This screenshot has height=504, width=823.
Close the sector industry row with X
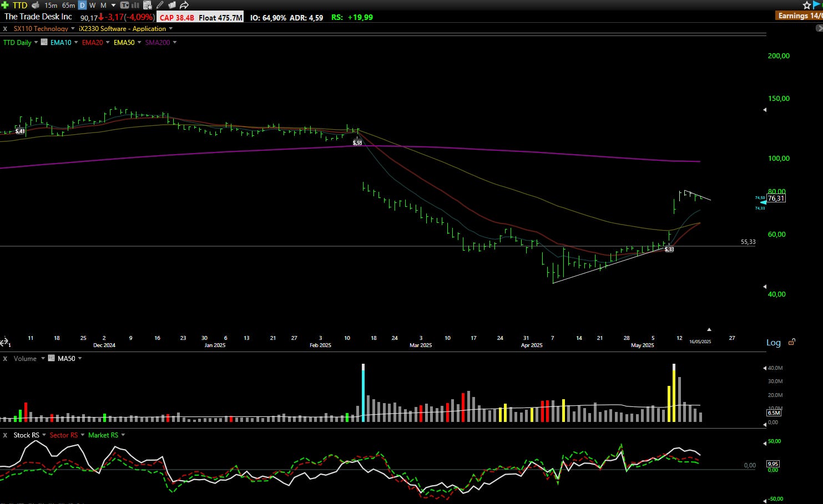pyautogui.click(x=5, y=29)
